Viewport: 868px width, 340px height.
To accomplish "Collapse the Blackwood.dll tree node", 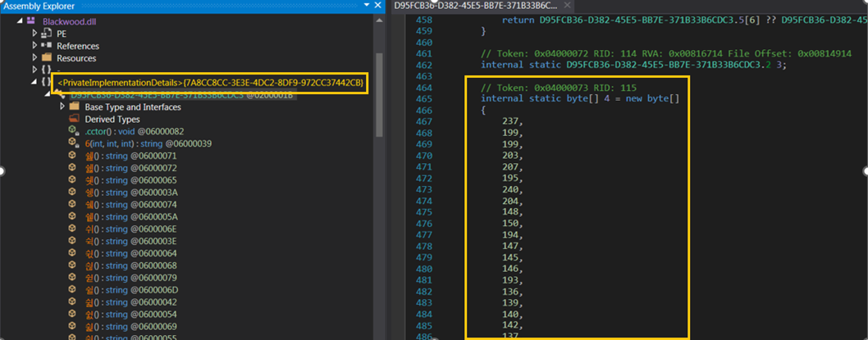I will [x=20, y=20].
